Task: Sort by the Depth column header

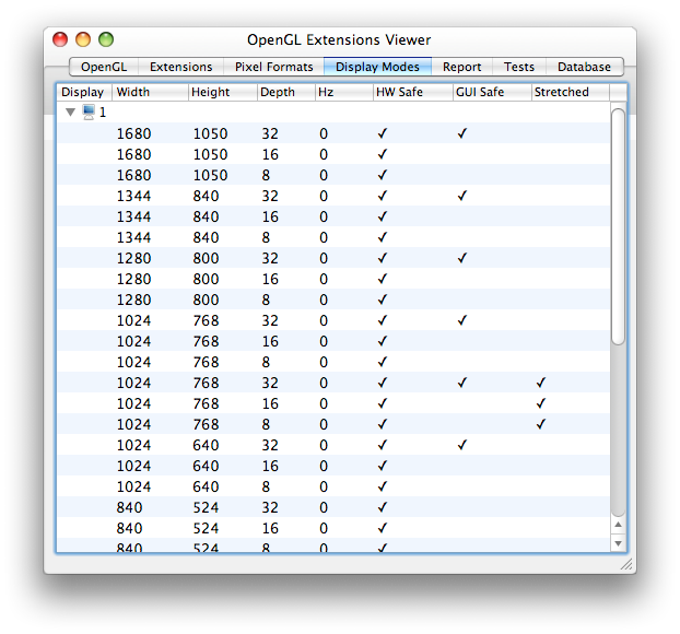Action: (286, 92)
